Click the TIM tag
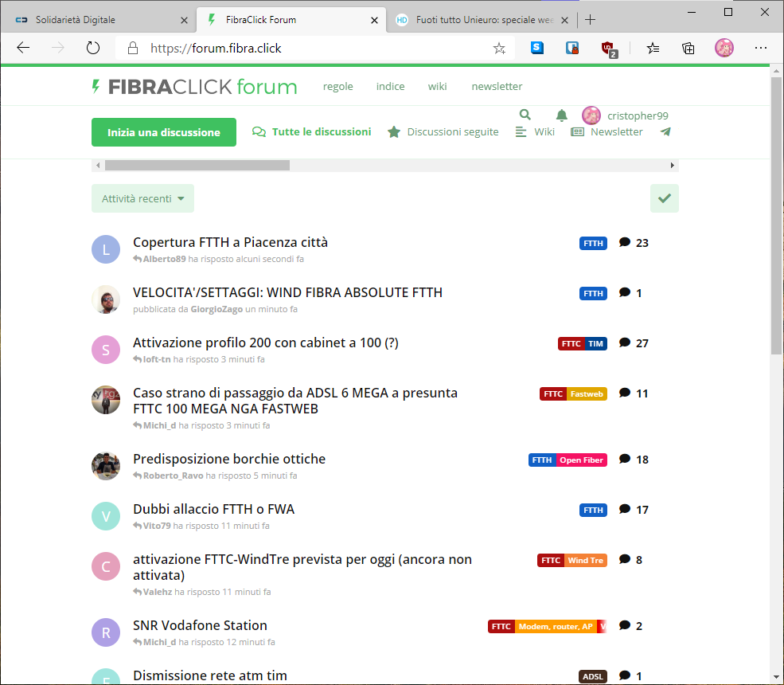784x685 pixels. [595, 344]
